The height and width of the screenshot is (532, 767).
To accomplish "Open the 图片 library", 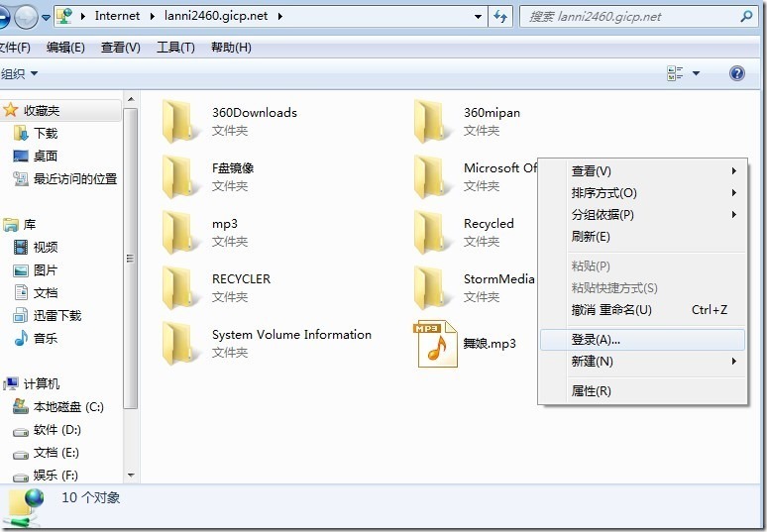I will [36, 269].
